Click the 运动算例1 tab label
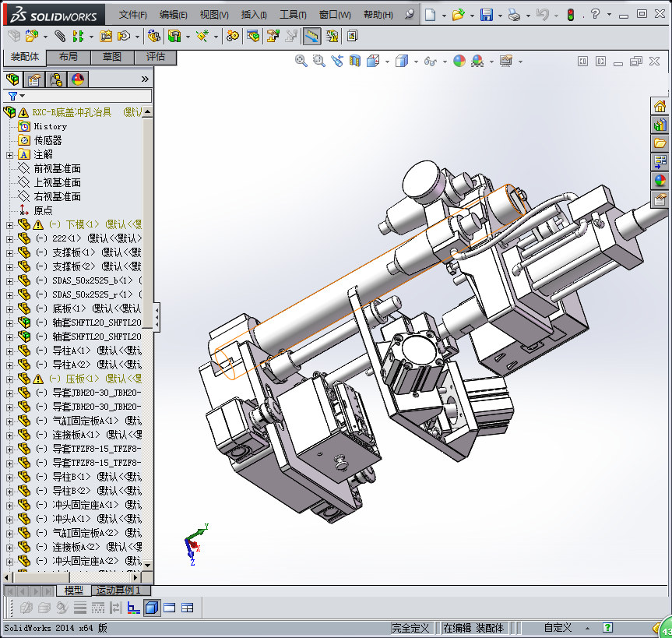 [x=117, y=590]
